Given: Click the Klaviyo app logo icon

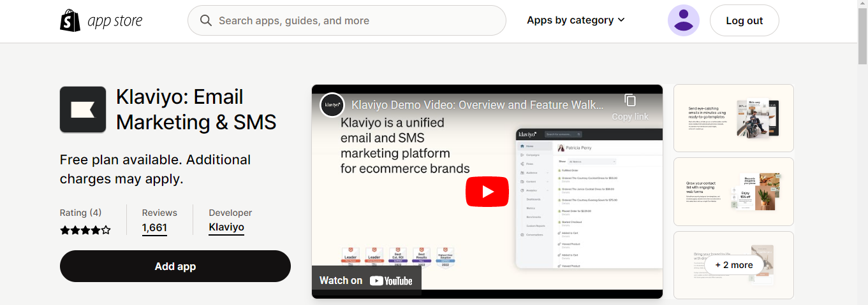Looking at the screenshot, I should 83,110.
